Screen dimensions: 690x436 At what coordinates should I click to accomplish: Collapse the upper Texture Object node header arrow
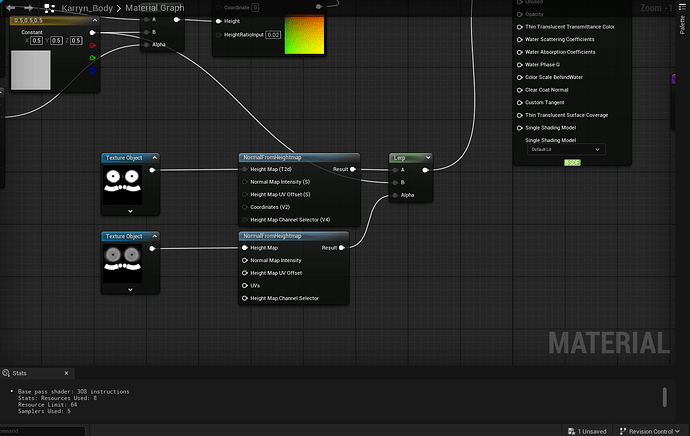pyautogui.click(x=154, y=158)
